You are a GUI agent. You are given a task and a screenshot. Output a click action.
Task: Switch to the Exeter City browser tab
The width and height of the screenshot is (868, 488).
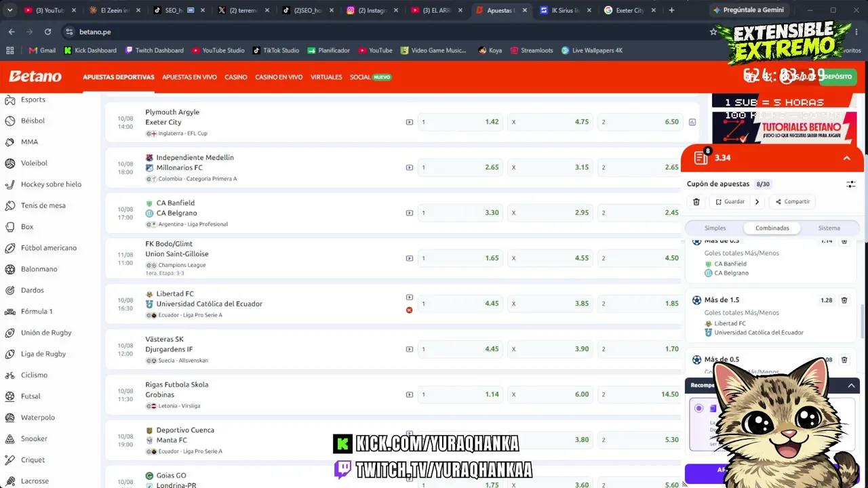[x=629, y=10]
